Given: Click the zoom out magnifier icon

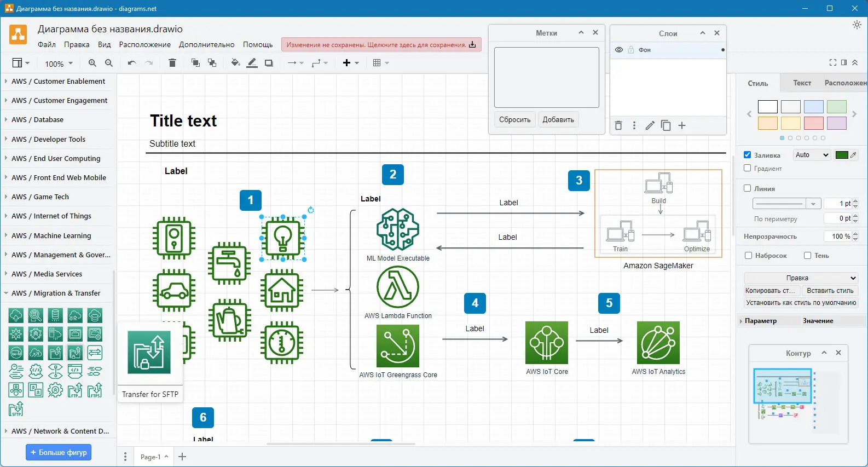Looking at the screenshot, I should (109, 63).
